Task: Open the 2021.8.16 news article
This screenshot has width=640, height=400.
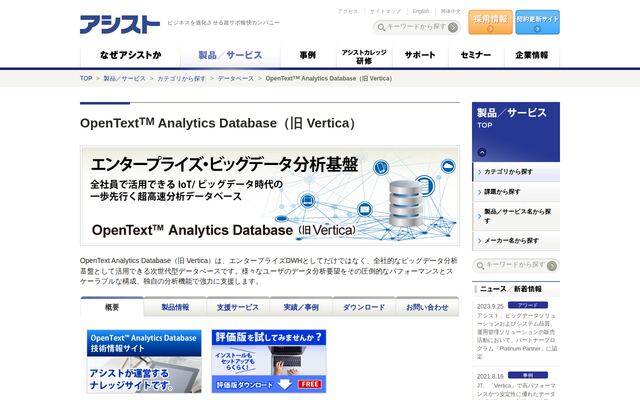Action: pos(517,390)
